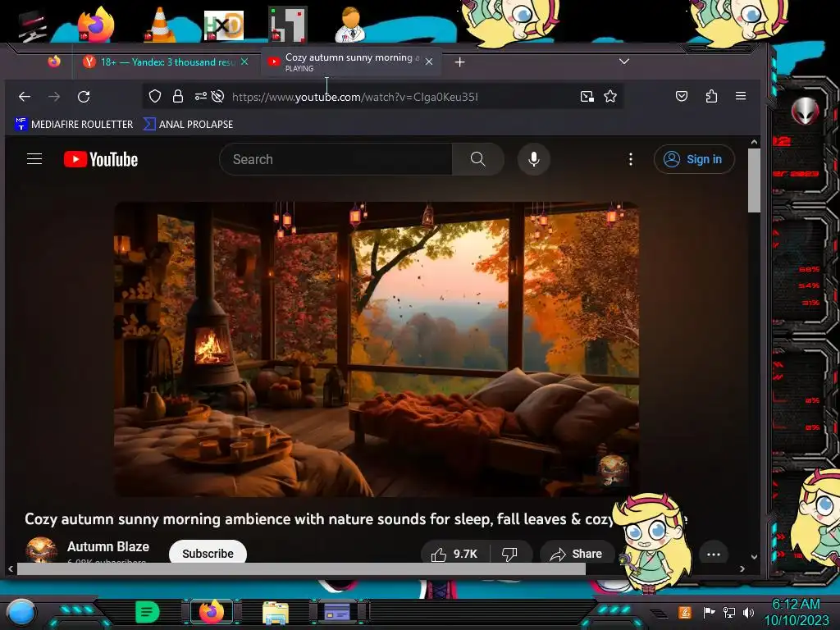Viewport: 840px width, 630px height.
Task: Switch to Firefox in the taskbar
Action: point(212,612)
